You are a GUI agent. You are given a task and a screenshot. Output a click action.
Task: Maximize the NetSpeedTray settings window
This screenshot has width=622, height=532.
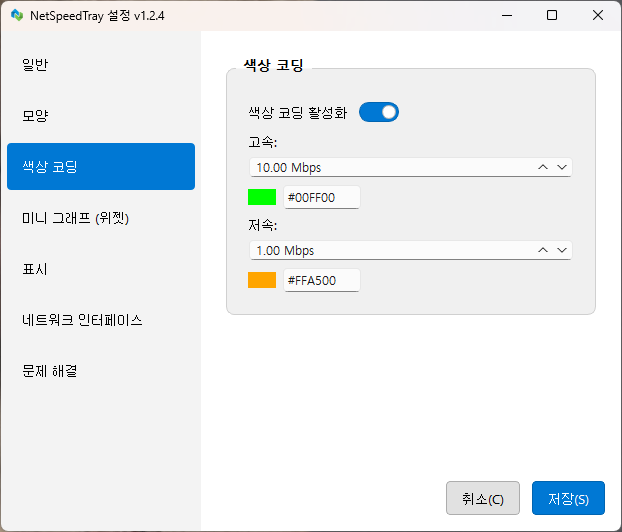(x=552, y=15)
